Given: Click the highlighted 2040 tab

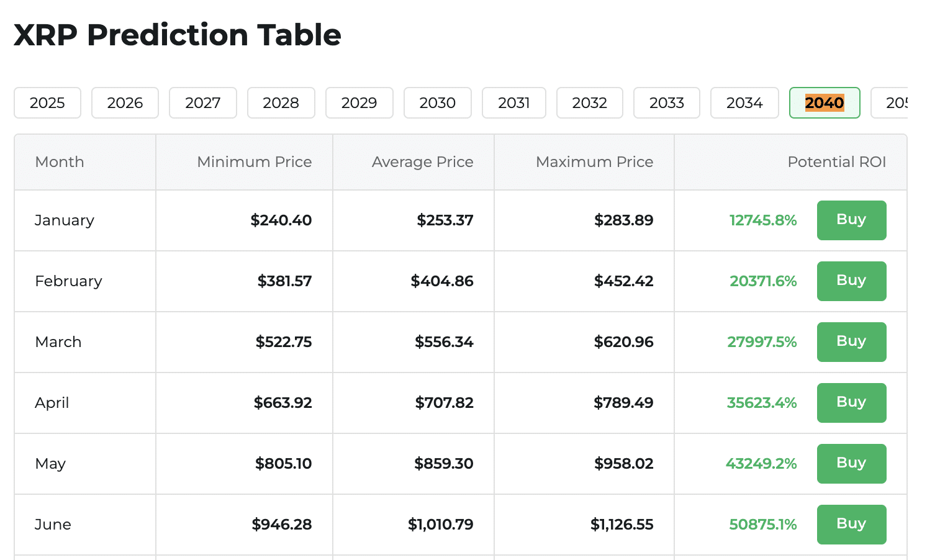Looking at the screenshot, I should 825,102.
